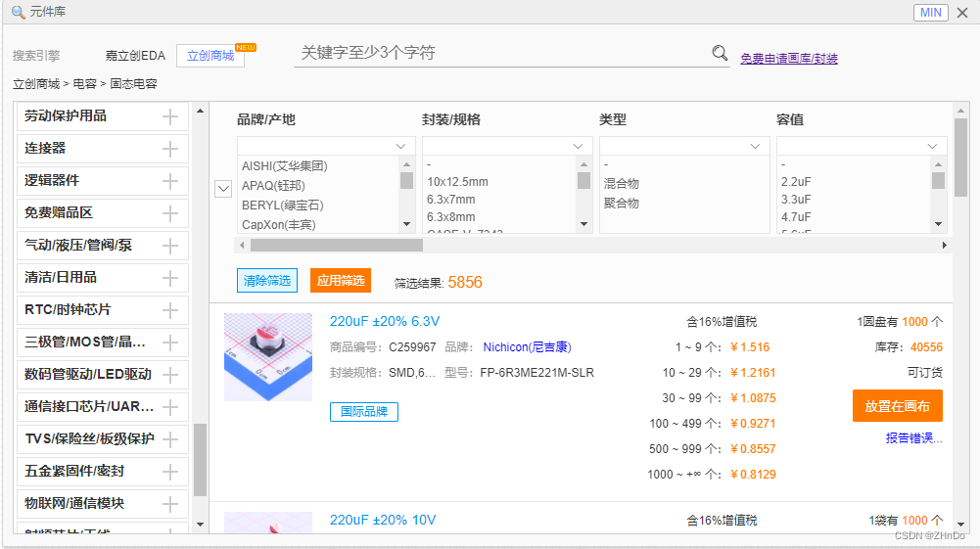The width and height of the screenshot is (980, 549).
Task: Expand the 连接器 category plus icon
Action: [170, 150]
